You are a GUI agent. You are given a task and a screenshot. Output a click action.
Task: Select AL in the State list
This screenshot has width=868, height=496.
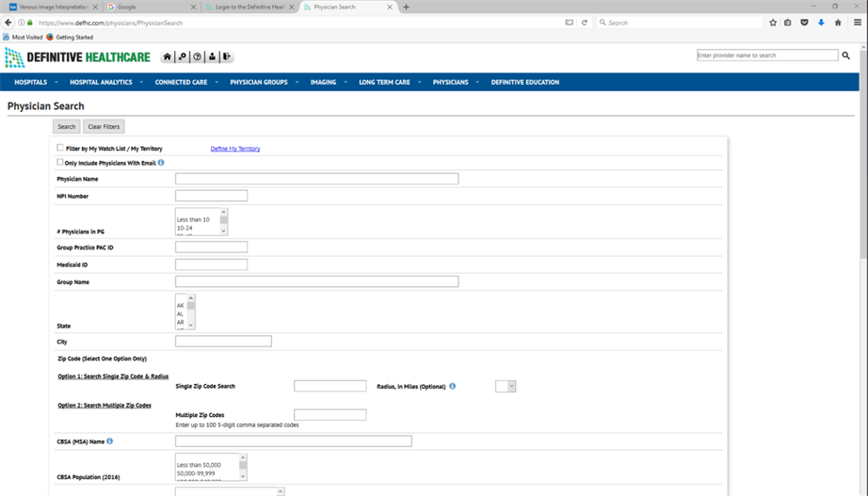(181, 313)
